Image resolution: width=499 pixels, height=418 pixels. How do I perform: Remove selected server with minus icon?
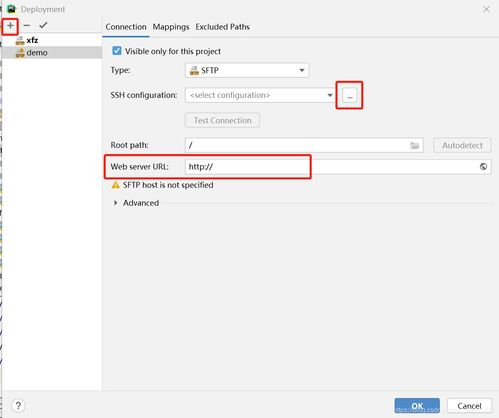click(27, 25)
